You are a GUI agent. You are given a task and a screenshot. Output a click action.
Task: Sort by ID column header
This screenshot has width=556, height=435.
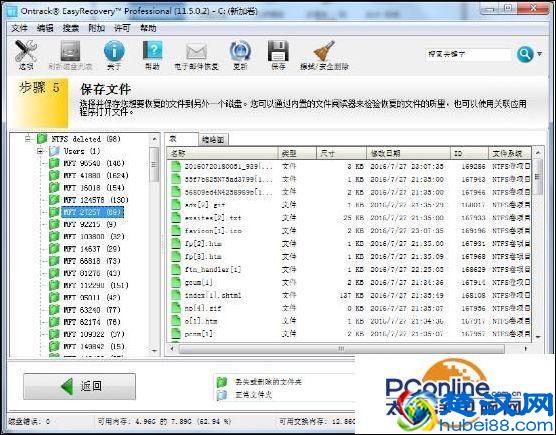(x=469, y=153)
